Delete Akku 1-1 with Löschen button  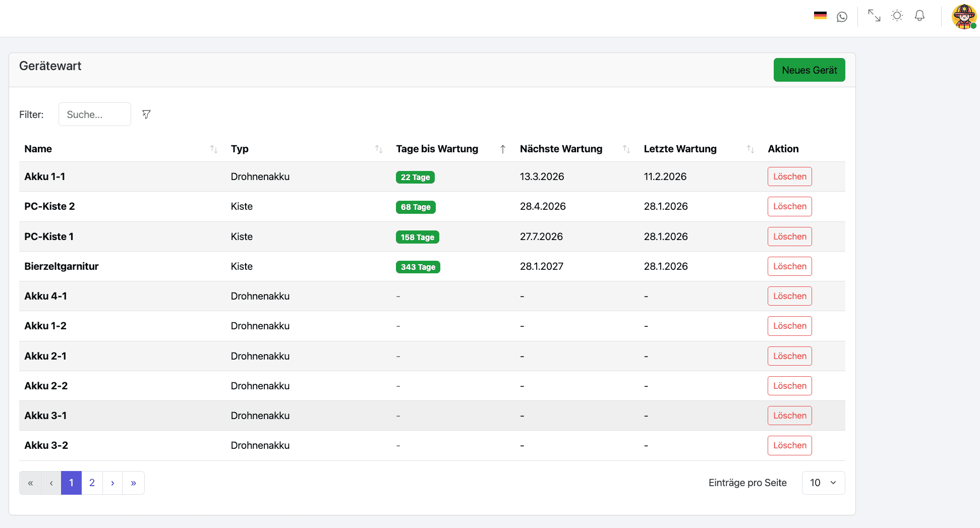tap(789, 177)
